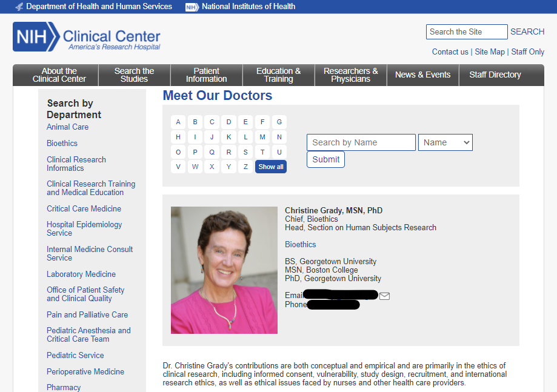This screenshot has width=557, height=392.
Task: Click the NIH Clinical Center logo
Action: [87, 36]
